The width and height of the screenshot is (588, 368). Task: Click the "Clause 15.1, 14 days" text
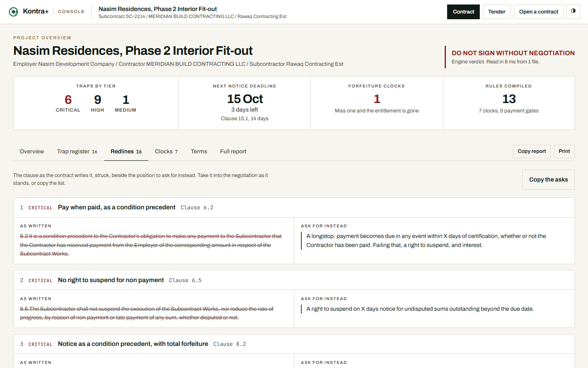pos(245,119)
